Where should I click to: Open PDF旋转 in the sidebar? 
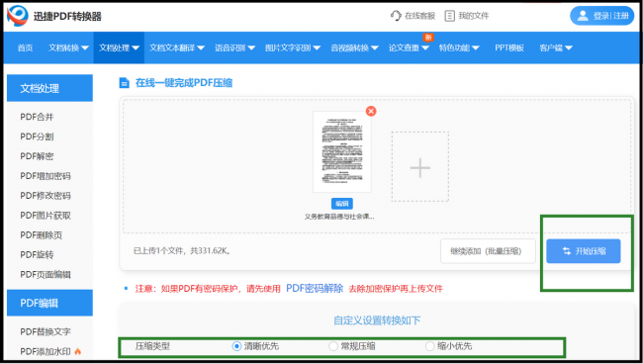point(37,254)
